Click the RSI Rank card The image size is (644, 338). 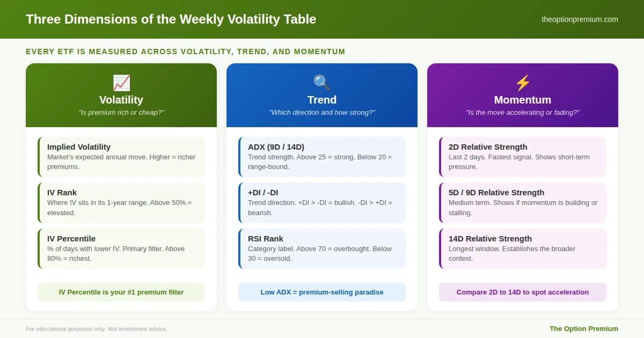click(322, 249)
